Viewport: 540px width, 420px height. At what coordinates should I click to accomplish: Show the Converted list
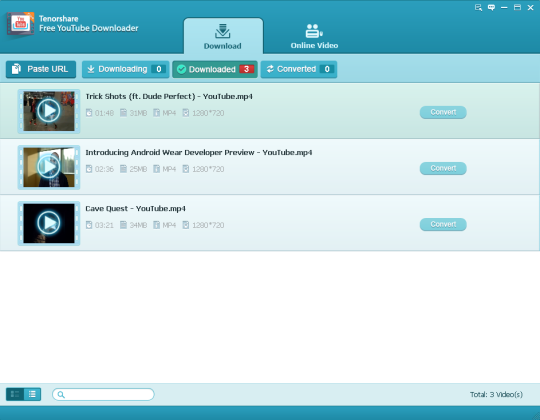299,69
